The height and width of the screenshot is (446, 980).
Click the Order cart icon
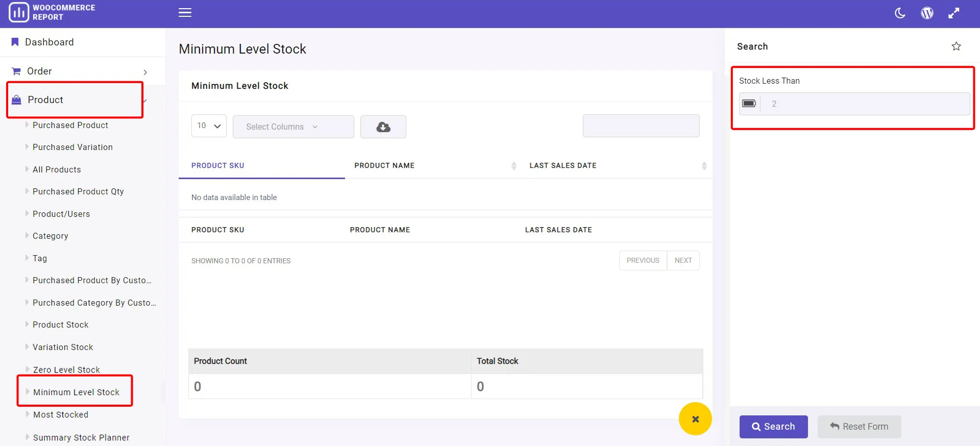coord(16,71)
